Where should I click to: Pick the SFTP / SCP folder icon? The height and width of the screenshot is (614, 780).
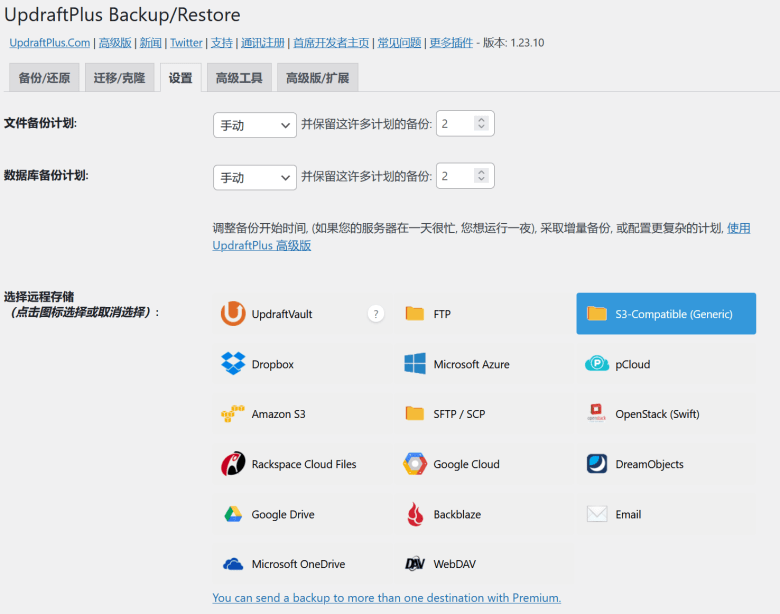coord(414,414)
